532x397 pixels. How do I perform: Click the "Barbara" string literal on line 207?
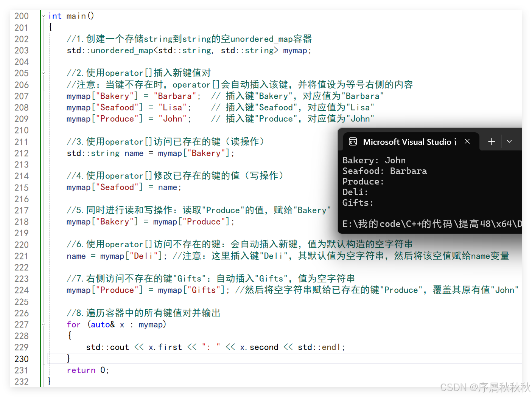pyautogui.click(x=175, y=96)
